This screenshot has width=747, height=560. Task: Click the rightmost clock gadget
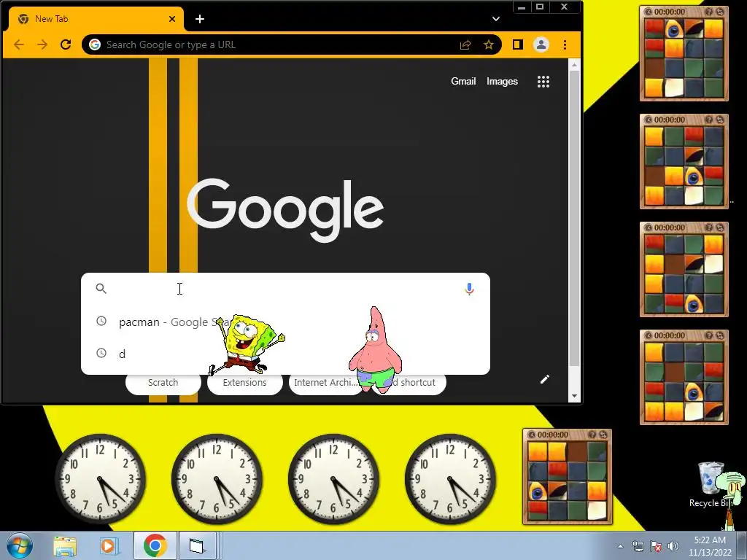(450, 478)
